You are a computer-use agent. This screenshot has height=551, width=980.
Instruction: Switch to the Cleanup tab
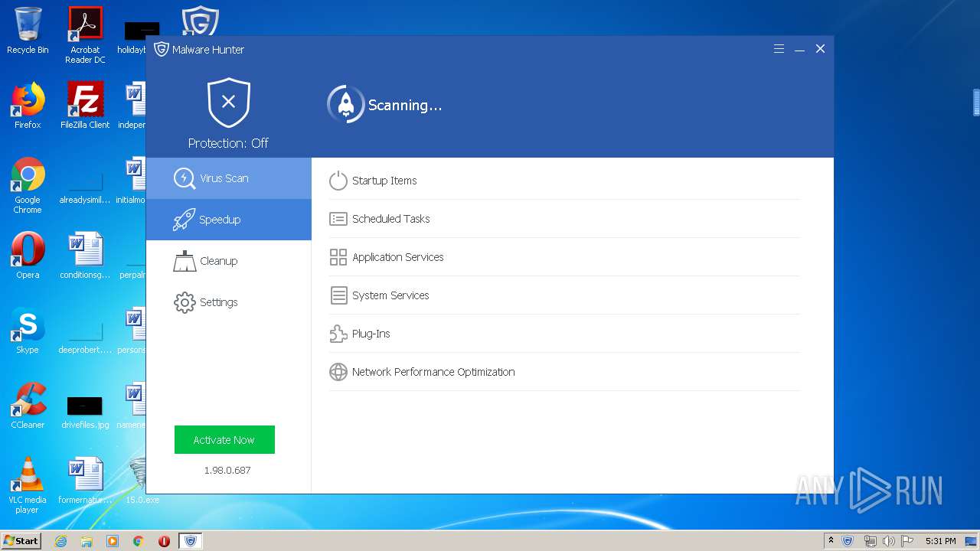[x=228, y=261]
